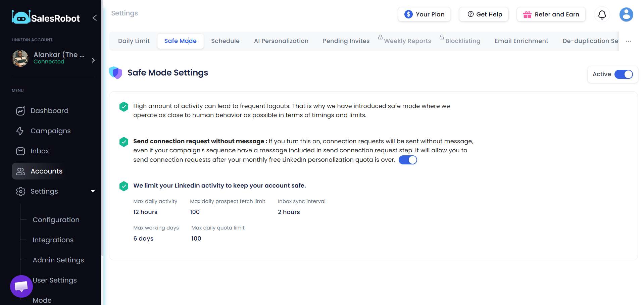Viewport: 644px width, 305px height.
Task: Show more settings tabs with the ellipsis
Action: (x=628, y=41)
